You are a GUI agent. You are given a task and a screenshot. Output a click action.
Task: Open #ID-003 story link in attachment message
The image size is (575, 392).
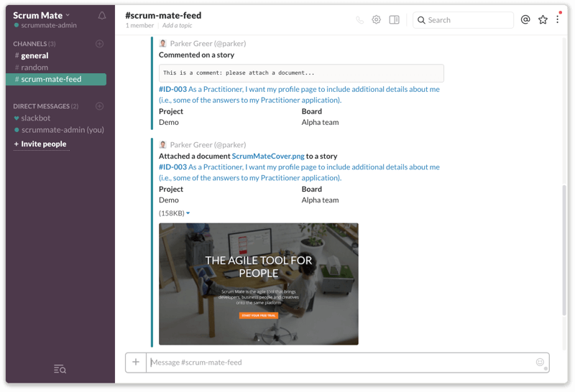(x=299, y=172)
